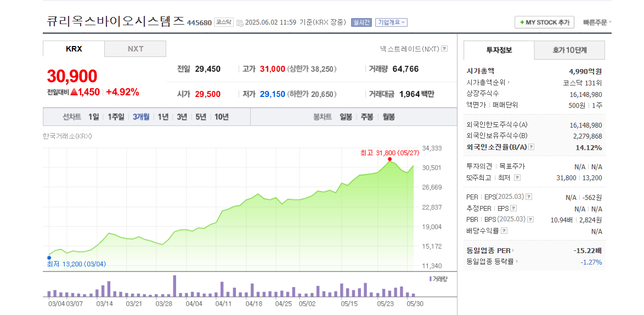Click the current price 30,900
The height and width of the screenshot is (315, 644).
tap(72, 76)
